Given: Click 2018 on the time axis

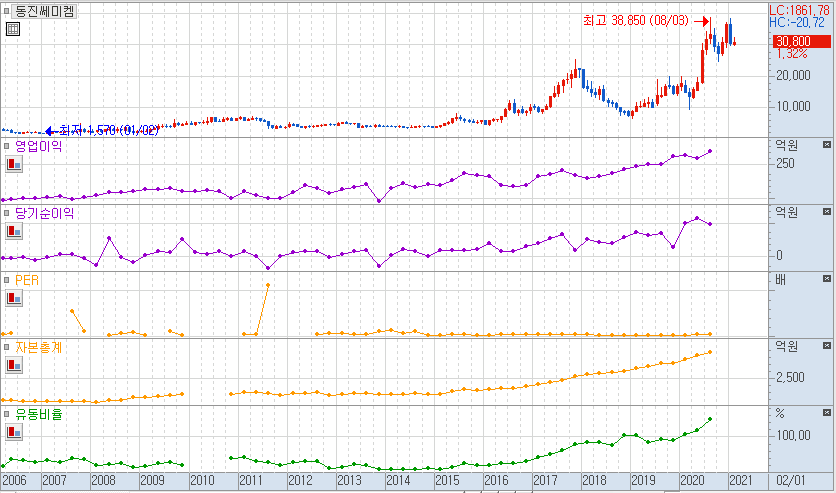Looking at the screenshot, I should 594,480.
